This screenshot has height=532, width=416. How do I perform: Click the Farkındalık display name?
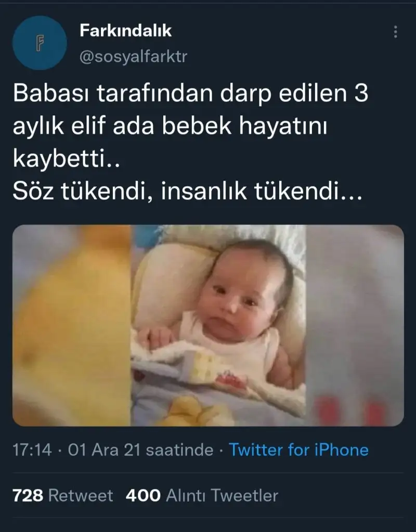[x=126, y=31]
